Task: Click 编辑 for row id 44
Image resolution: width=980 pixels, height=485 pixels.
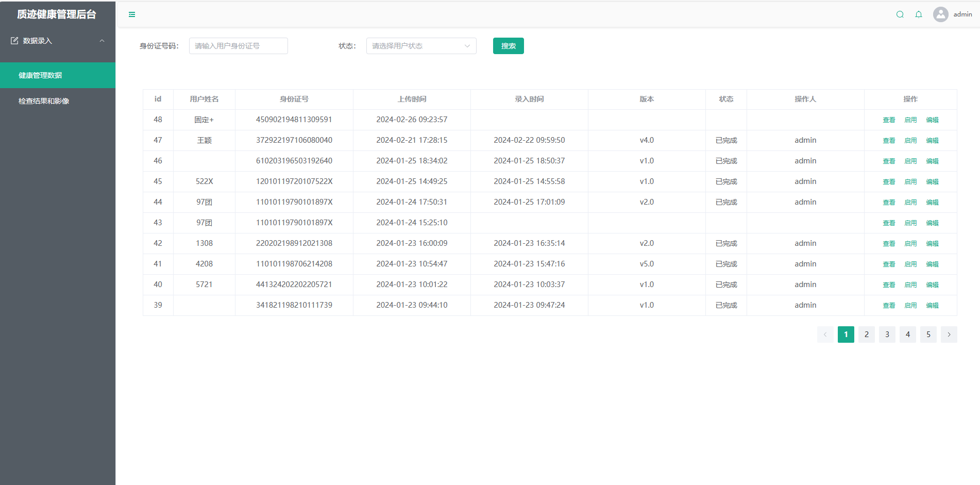Action: [932, 203]
